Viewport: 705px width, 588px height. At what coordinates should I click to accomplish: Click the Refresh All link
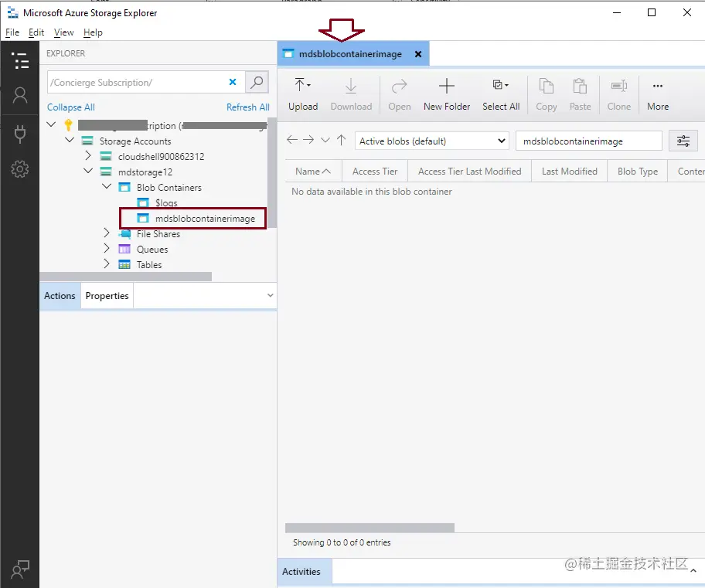(x=248, y=107)
